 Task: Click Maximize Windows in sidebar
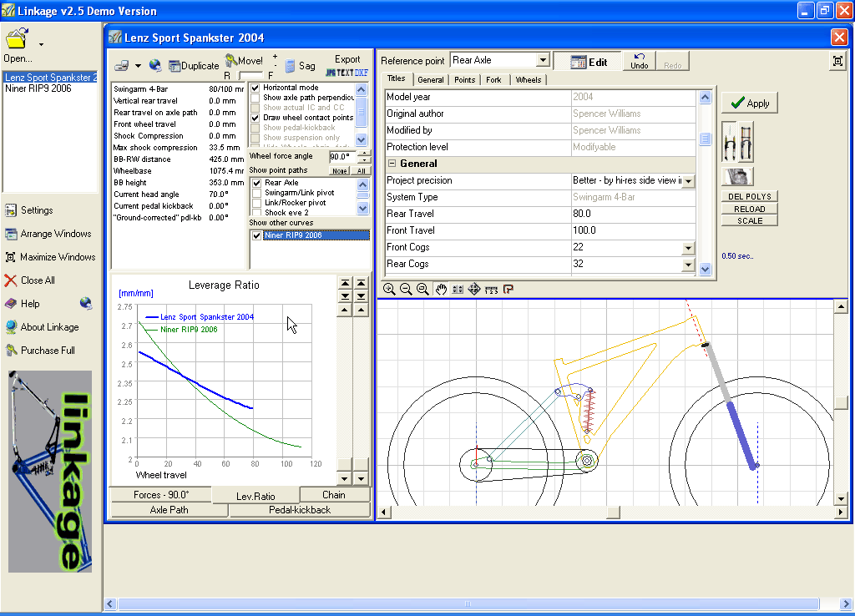coord(50,257)
